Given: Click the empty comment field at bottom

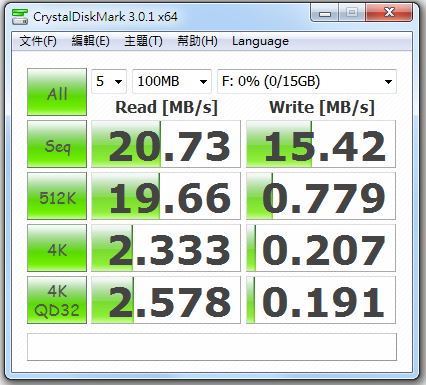Looking at the screenshot, I should point(212,347).
